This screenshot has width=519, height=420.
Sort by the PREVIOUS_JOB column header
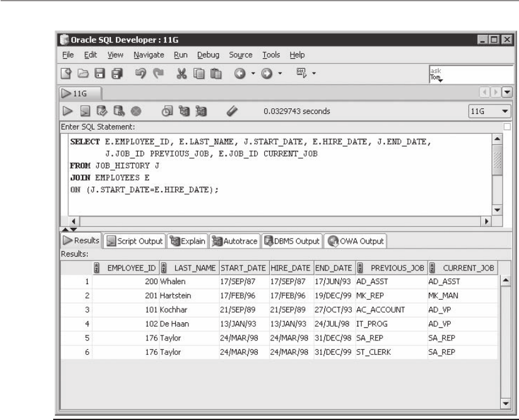coord(391,268)
